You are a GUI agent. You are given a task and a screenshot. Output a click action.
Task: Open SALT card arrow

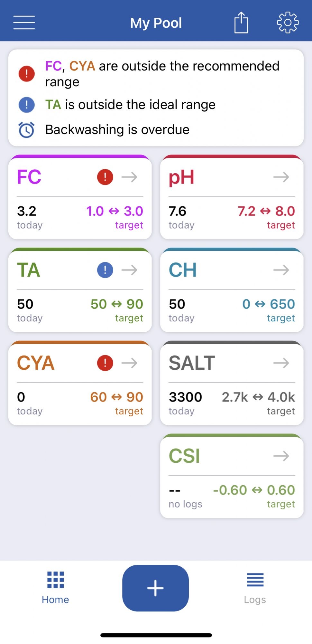point(281,363)
